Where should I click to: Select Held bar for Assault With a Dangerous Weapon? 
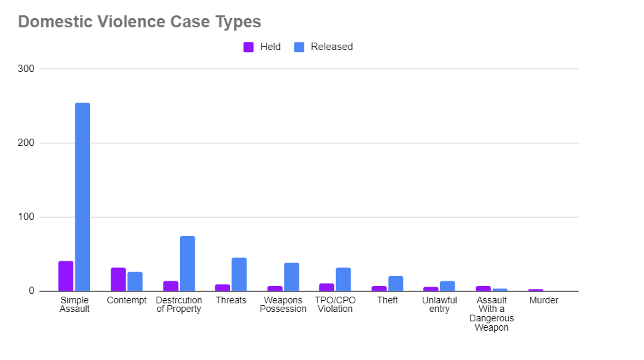pyautogui.click(x=483, y=289)
